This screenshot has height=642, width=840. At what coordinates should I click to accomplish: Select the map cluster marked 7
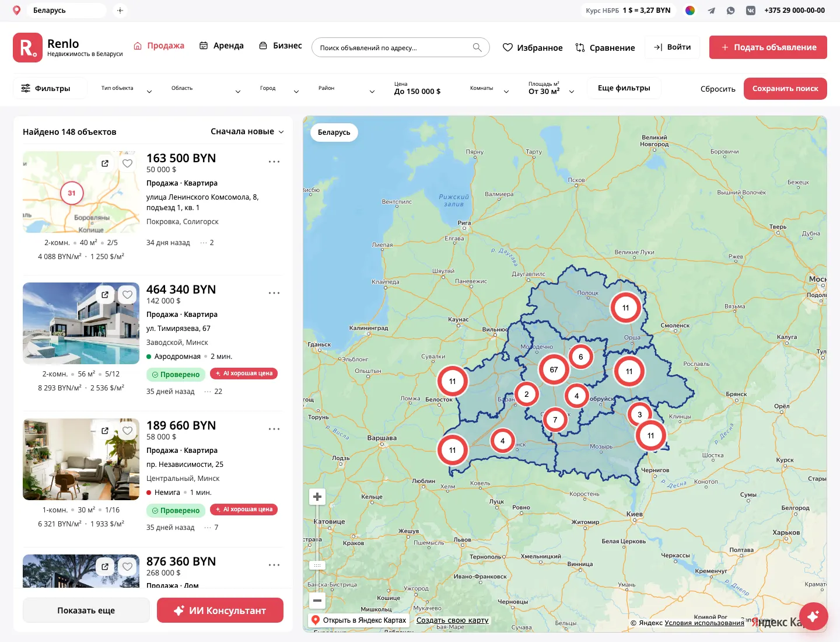[555, 419]
